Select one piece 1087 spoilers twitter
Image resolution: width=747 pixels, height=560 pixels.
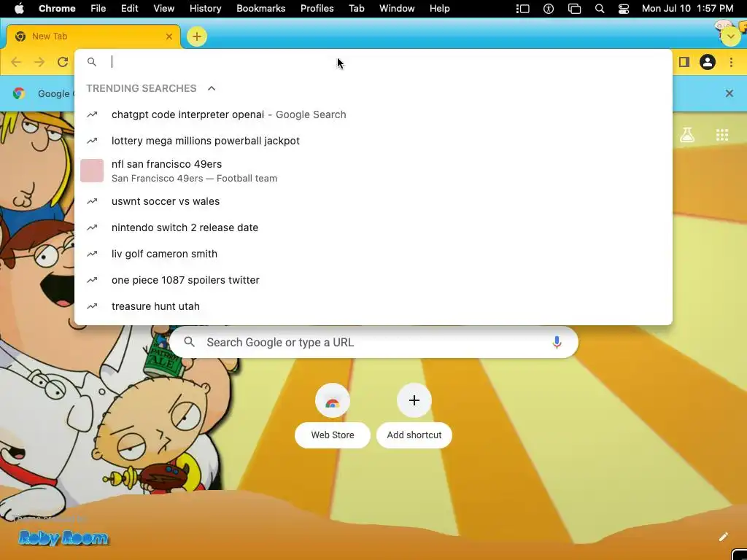tap(373, 280)
